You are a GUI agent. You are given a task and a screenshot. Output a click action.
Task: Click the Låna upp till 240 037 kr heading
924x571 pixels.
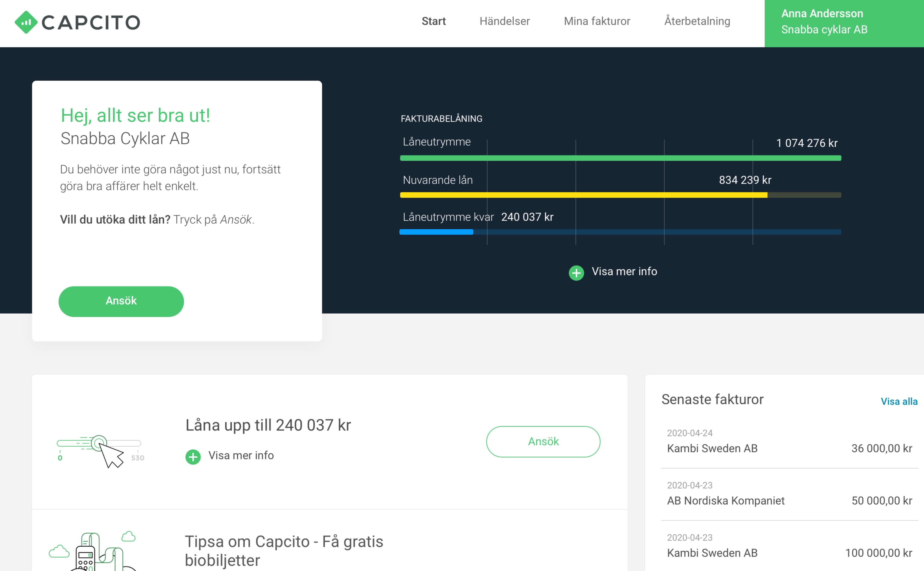pyautogui.click(x=268, y=425)
